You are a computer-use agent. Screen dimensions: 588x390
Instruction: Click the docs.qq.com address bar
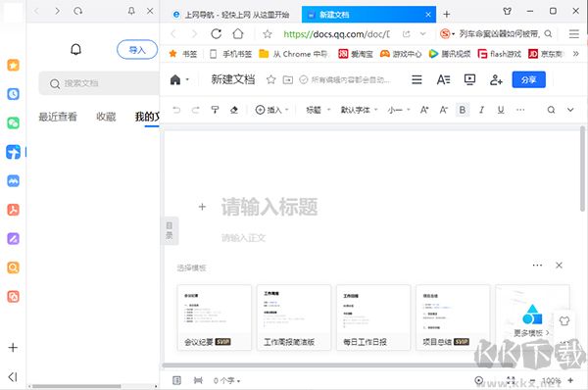coord(336,34)
